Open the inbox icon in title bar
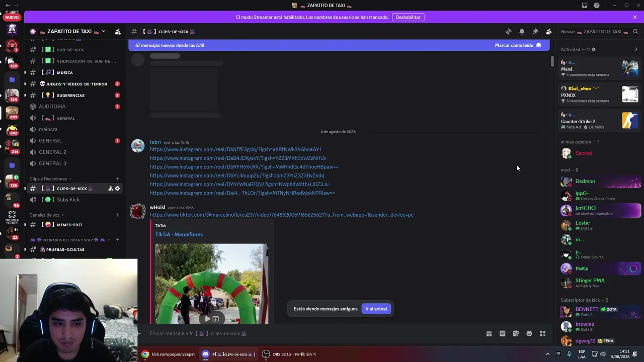This screenshot has height=362, width=644. click(x=585, y=6)
